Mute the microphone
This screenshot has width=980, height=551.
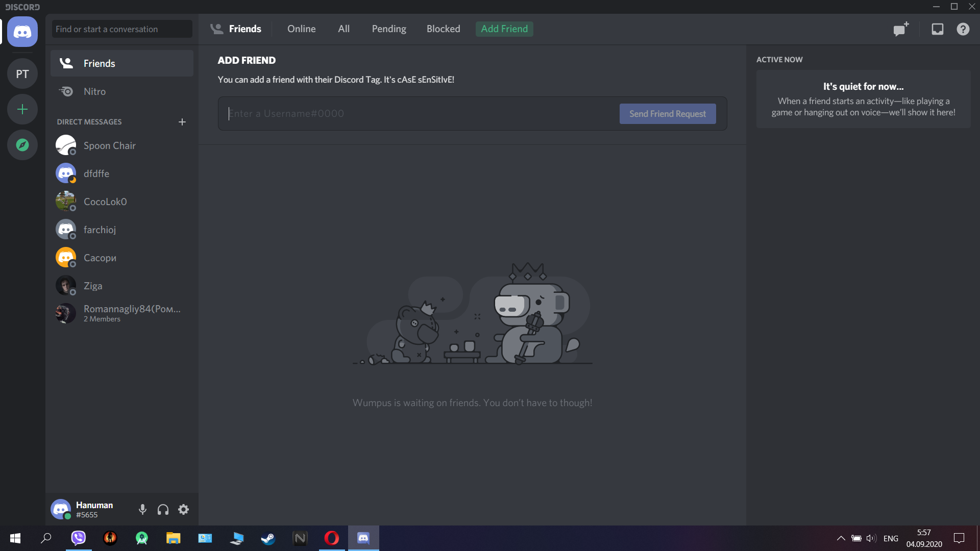click(x=142, y=509)
